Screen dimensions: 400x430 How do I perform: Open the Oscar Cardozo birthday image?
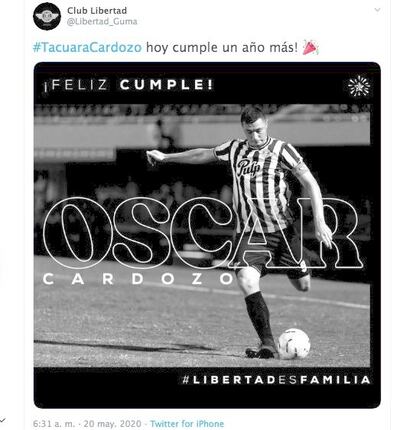tap(207, 235)
